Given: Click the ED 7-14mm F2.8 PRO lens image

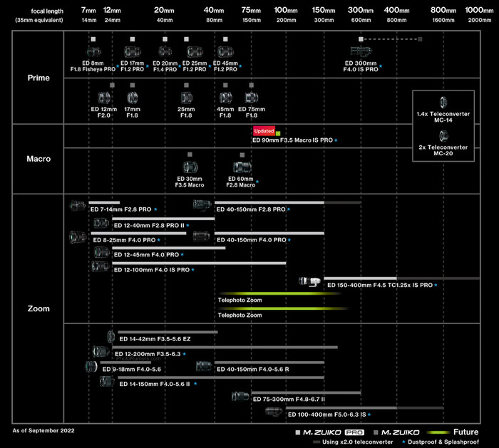Looking at the screenshot, I should 78,206.
